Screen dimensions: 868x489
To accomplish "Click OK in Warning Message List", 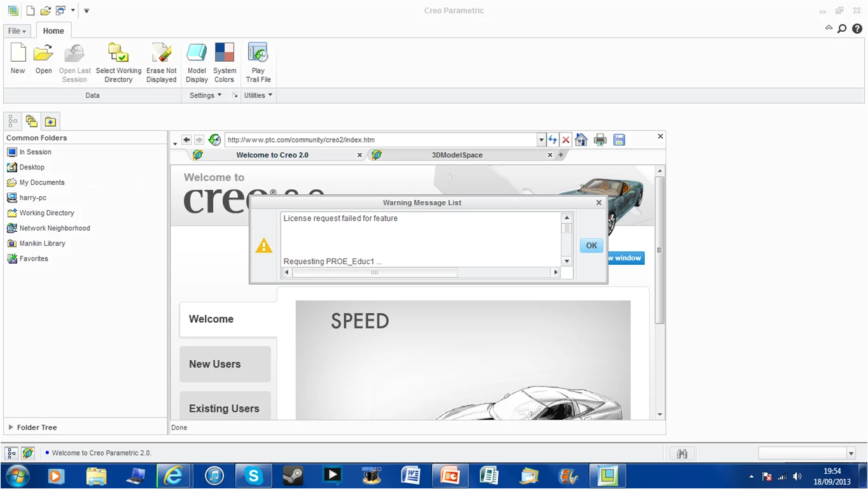I will pos(591,246).
